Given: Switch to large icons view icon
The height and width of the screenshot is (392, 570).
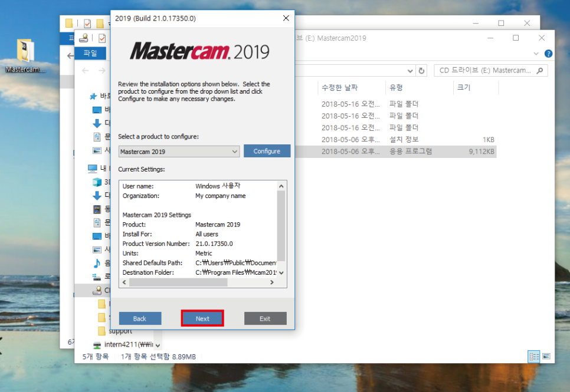Looking at the screenshot, I should pyautogui.click(x=546, y=357).
